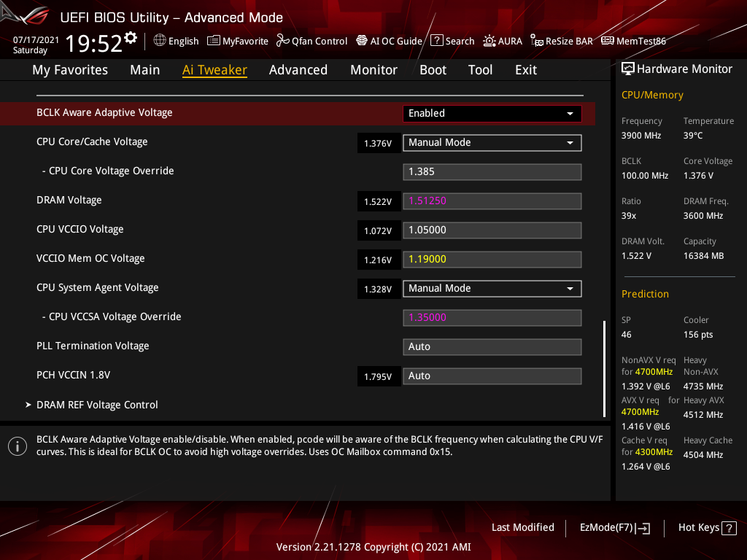This screenshot has height=560, width=747.
Task: Open the Monitor tab
Action: [x=374, y=70]
